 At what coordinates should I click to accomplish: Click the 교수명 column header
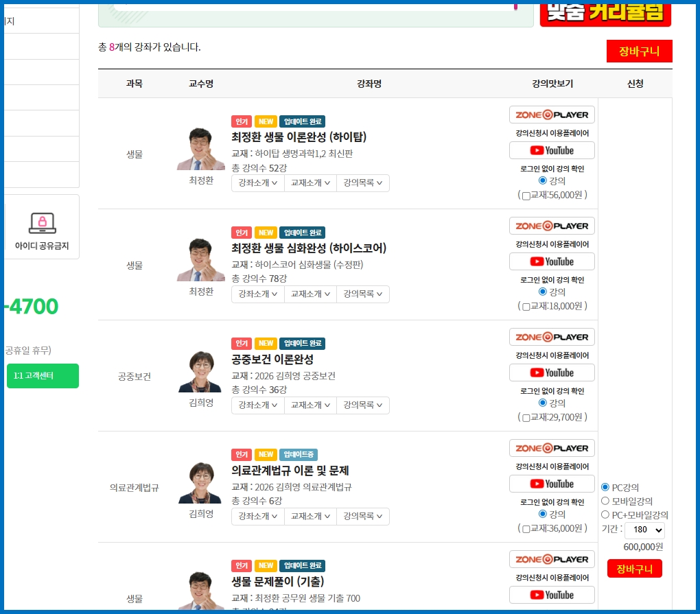coord(201,84)
